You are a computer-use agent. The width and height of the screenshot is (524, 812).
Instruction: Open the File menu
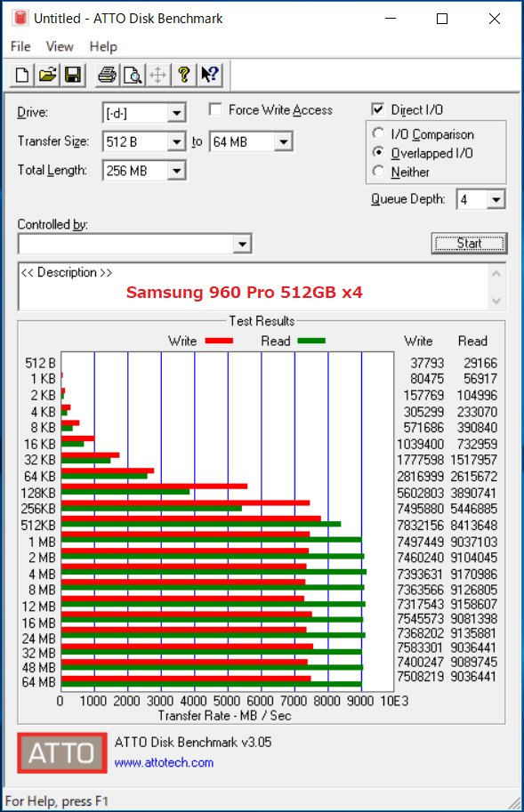click(20, 46)
